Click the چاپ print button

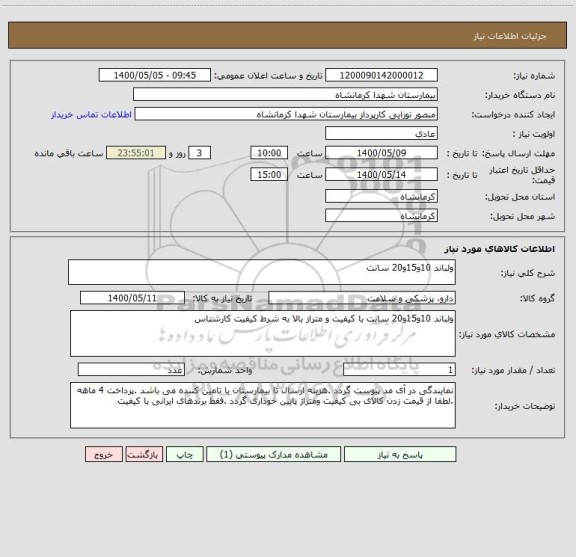tap(184, 454)
